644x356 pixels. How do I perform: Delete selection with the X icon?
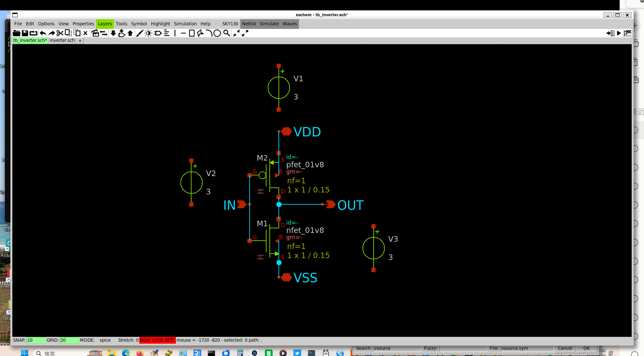click(x=85, y=33)
